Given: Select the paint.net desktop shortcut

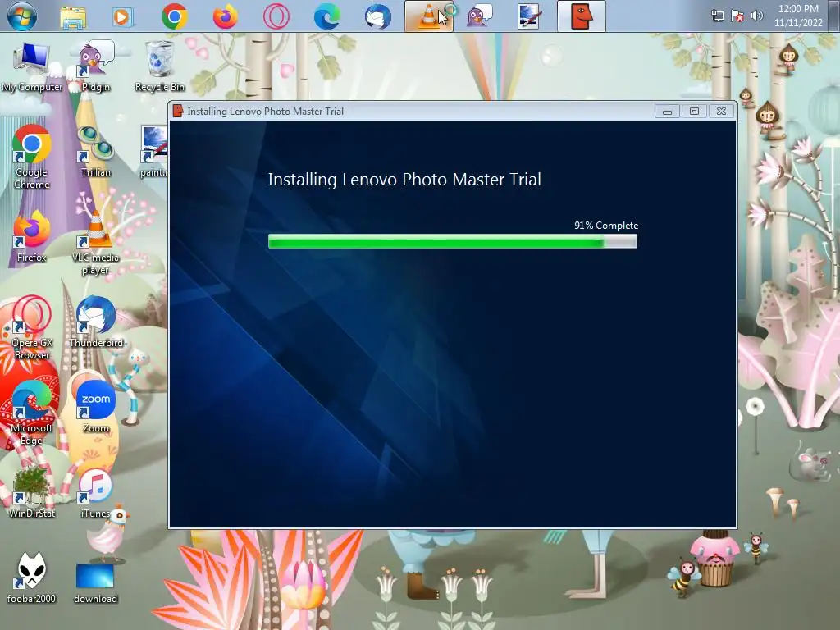Looking at the screenshot, I should (x=154, y=152).
